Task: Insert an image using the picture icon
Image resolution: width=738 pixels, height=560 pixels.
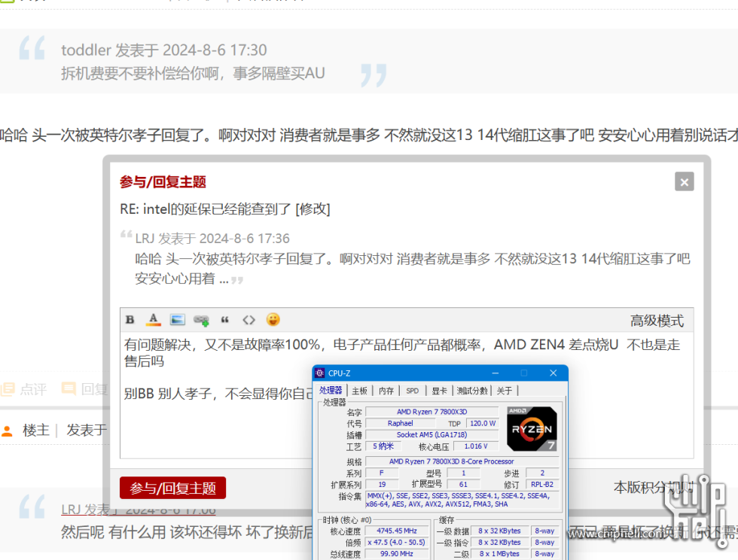Action: pos(178,320)
